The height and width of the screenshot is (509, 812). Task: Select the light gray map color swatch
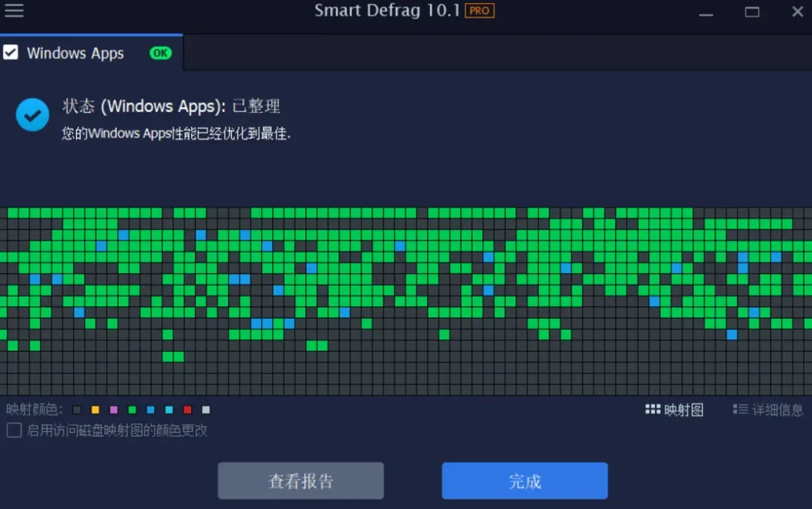(x=206, y=410)
